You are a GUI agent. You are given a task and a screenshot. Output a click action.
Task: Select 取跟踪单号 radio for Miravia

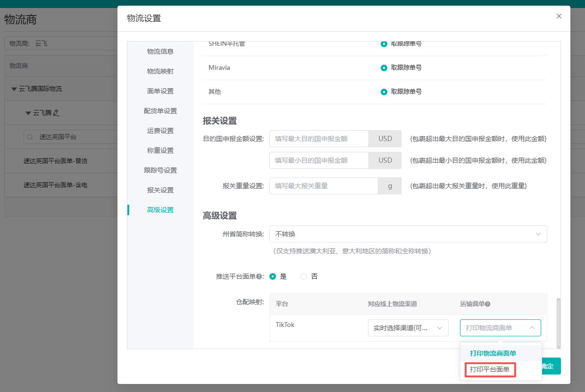(384, 68)
